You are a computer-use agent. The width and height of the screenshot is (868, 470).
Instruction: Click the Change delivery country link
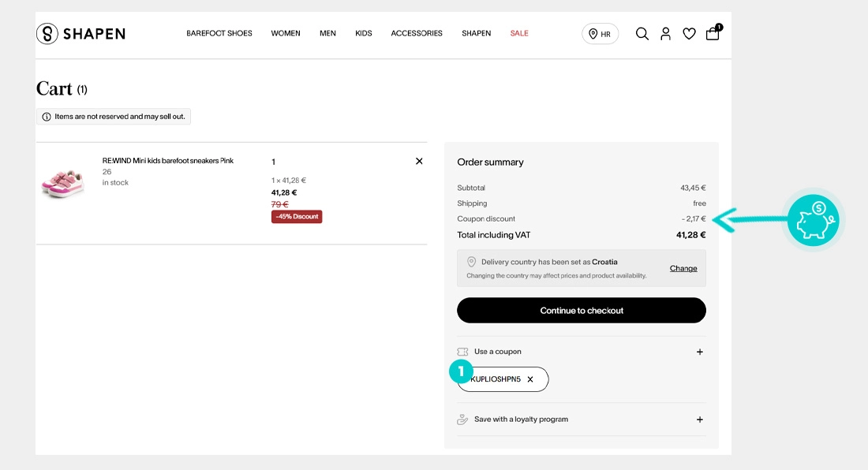pos(683,268)
